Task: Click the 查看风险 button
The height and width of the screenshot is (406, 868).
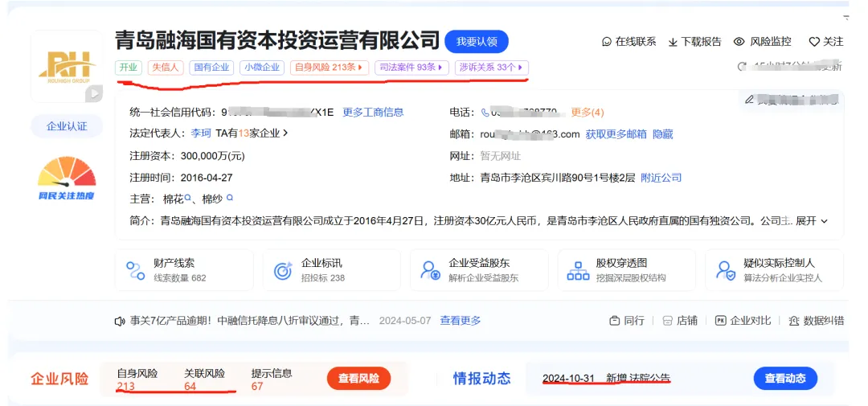Action: click(x=358, y=379)
